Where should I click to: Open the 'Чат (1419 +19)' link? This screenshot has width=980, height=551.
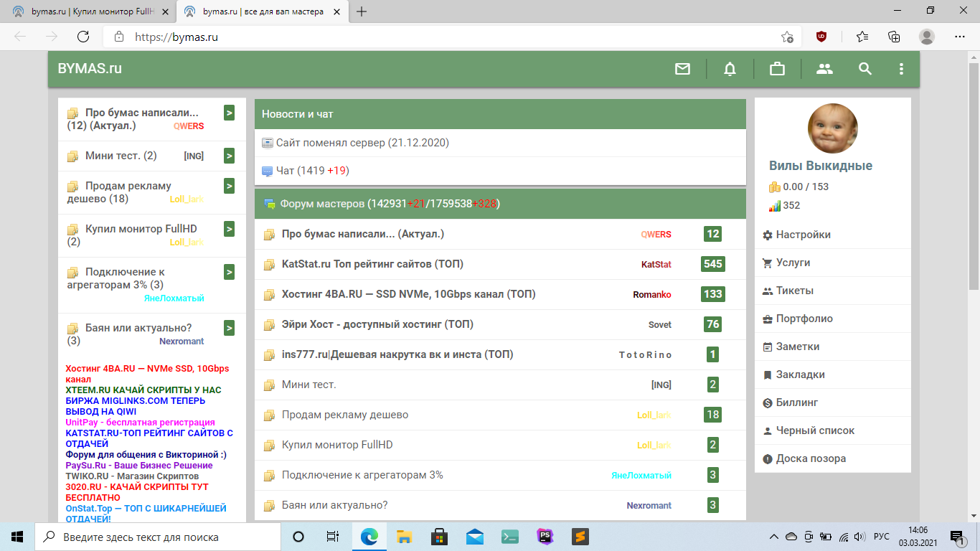tap(313, 171)
